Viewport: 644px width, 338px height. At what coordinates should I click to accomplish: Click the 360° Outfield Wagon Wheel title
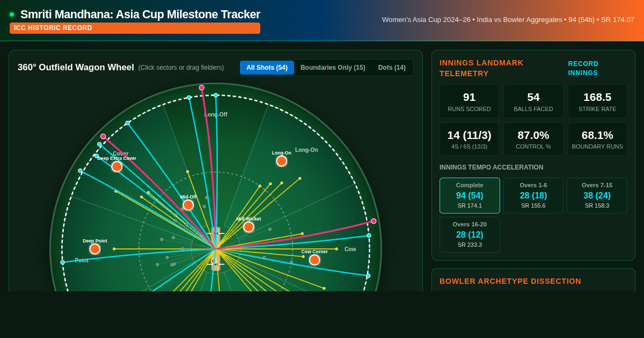(x=76, y=68)
